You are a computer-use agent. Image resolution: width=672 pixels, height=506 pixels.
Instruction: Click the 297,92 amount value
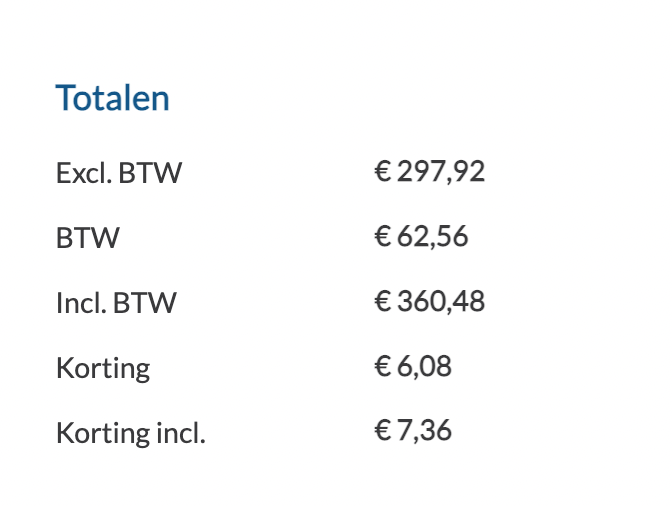(x=441, y=172)
